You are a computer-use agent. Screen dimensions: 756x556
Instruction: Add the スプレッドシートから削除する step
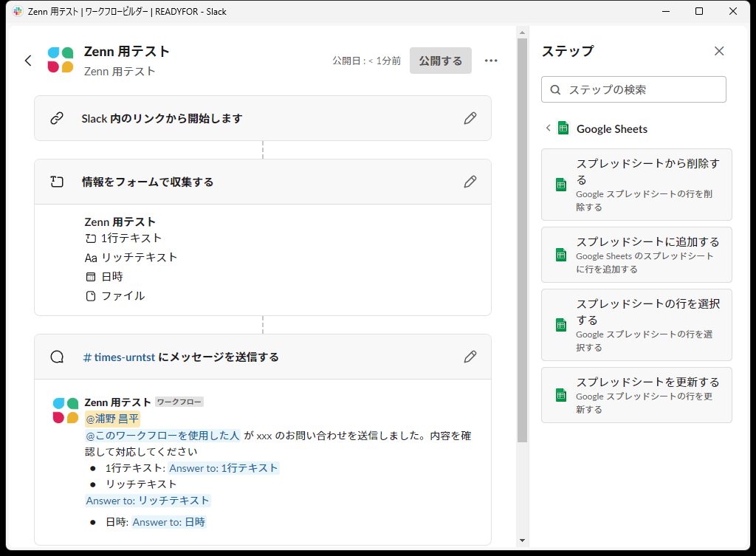click(x=636, y=185)
